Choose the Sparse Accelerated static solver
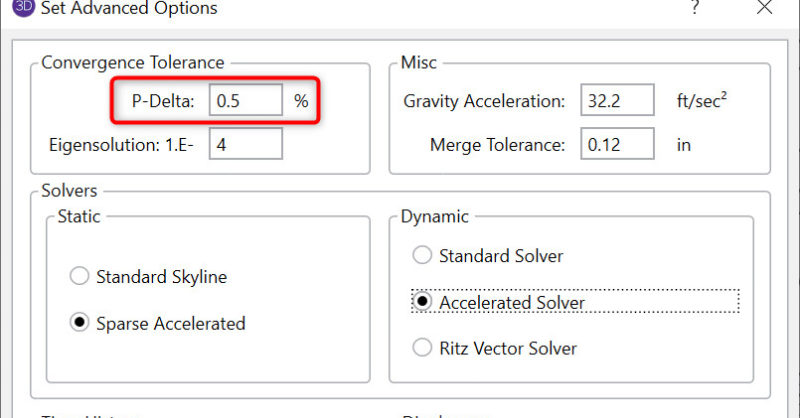 tap(79, 323)
